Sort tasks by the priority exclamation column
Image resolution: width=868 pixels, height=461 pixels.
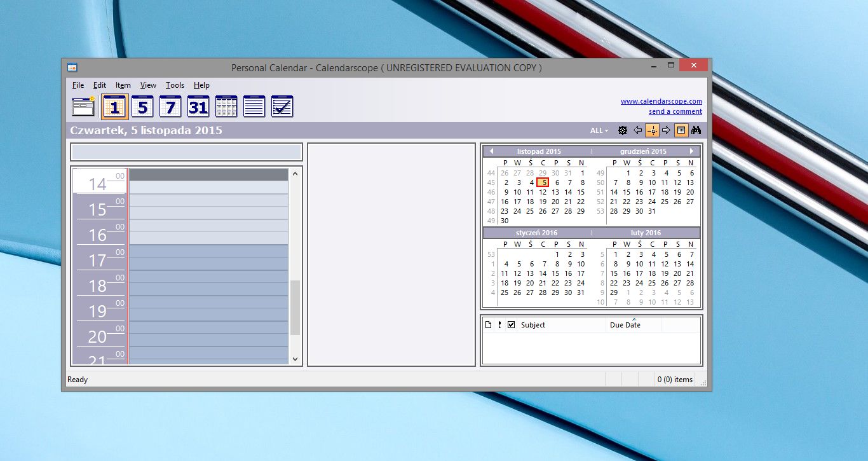pyautogui.click(x=499, y=325)
